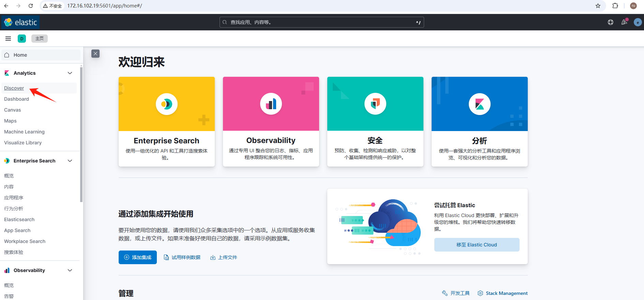This screenshot has width=644, height=300.
Task: Open the user avatar menu
Action: [x=638, y=22]
